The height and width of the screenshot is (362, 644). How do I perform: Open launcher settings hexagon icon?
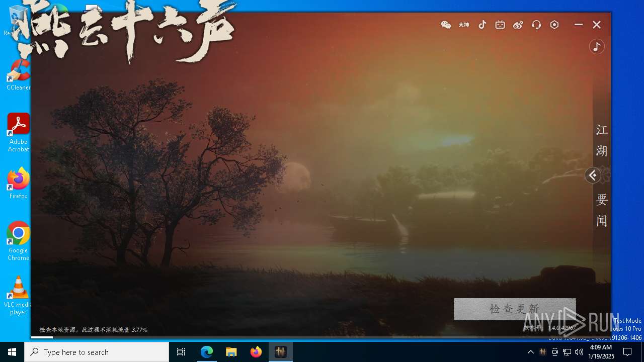[x=554, y=25]
